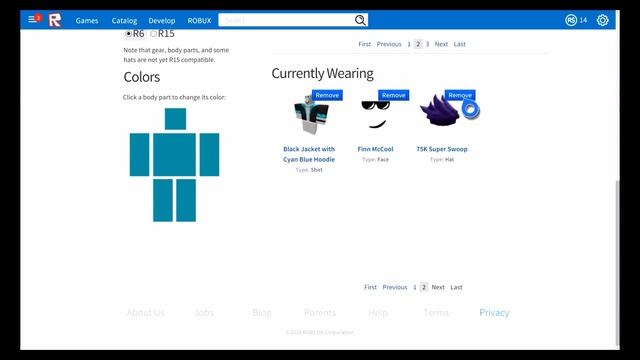Open the Games menu

coord(87,20)
